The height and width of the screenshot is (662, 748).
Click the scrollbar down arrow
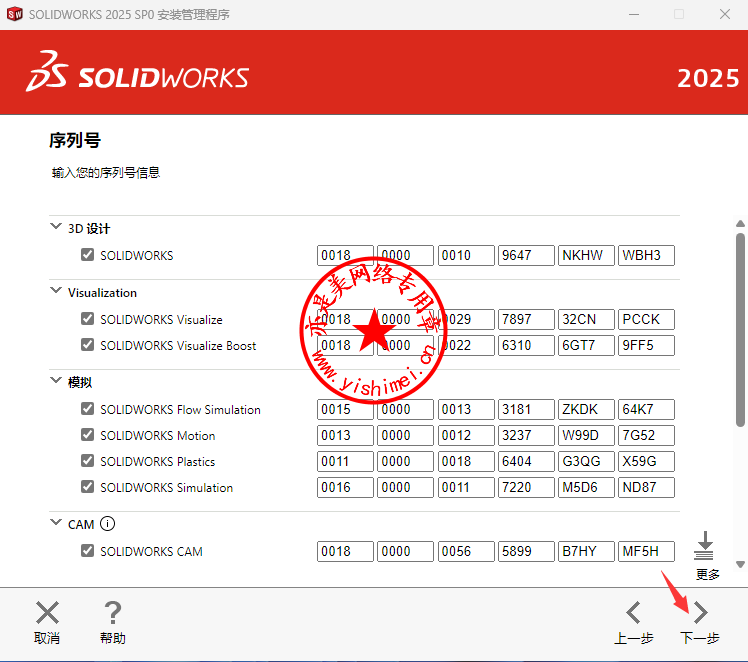coord(740,564)
